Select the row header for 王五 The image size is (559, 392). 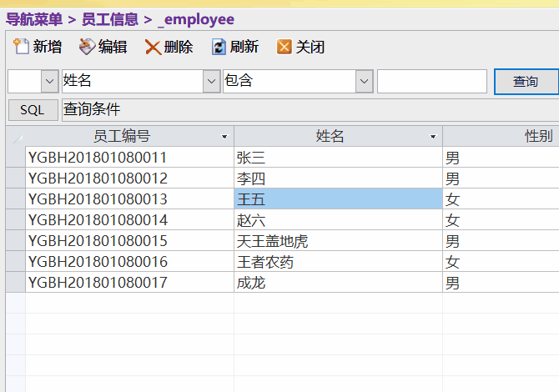[16, 199]
